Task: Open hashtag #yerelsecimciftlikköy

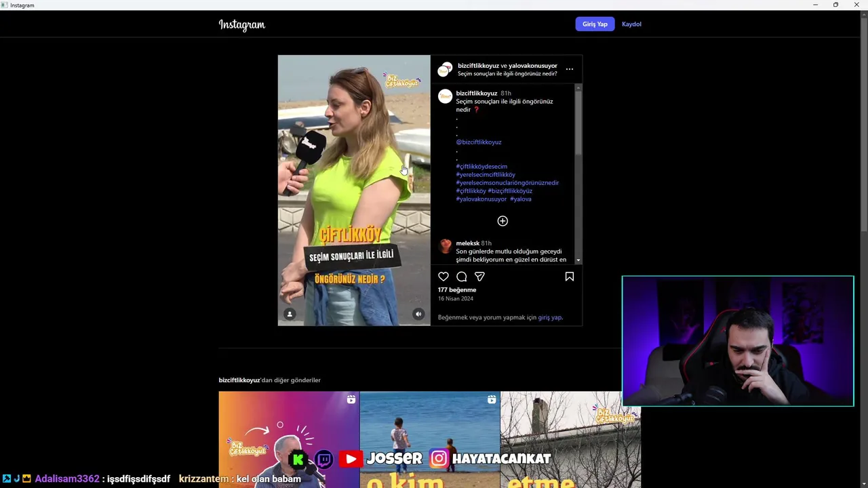Action: [x=486, y=175]
